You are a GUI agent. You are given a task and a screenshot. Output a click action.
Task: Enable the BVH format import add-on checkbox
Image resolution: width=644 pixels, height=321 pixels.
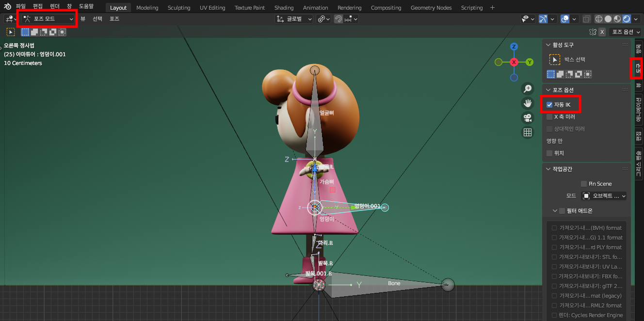coord(554,227)
